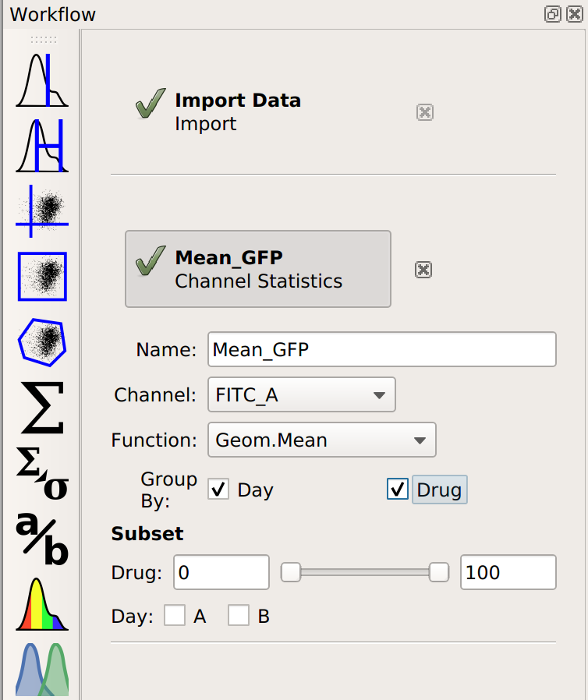Remove the Mean_GFP operation with its X
Viewport: 588px width, 700px height.
[x=423, y=270]
